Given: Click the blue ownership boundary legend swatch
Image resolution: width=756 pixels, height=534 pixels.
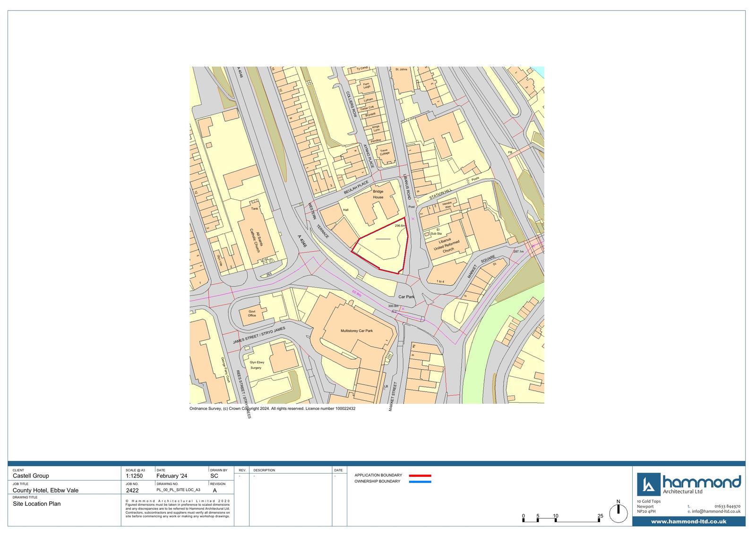Looking at the screenshot, I should click(420, 482).
